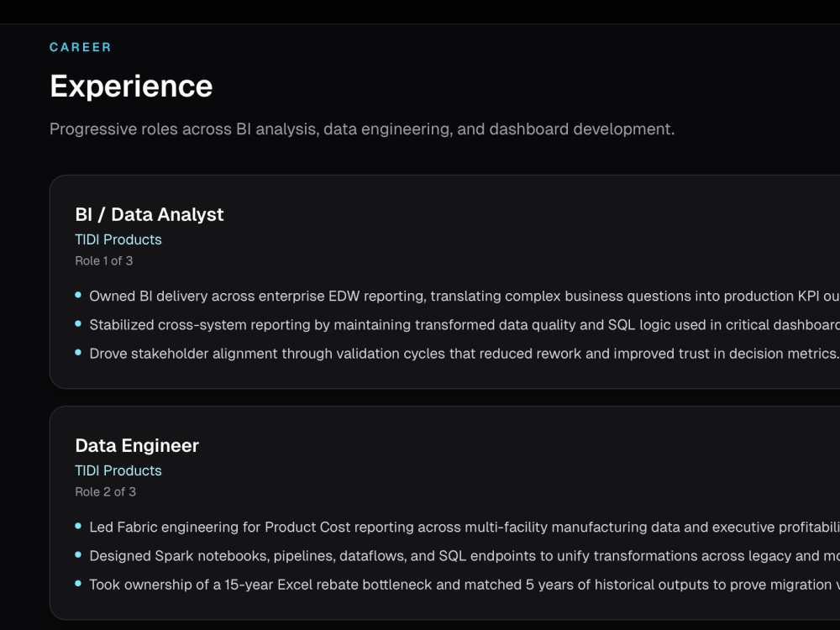Click the "Stabilized cross-system reporting" line
The image size is (840, 630).
(465, 324)
